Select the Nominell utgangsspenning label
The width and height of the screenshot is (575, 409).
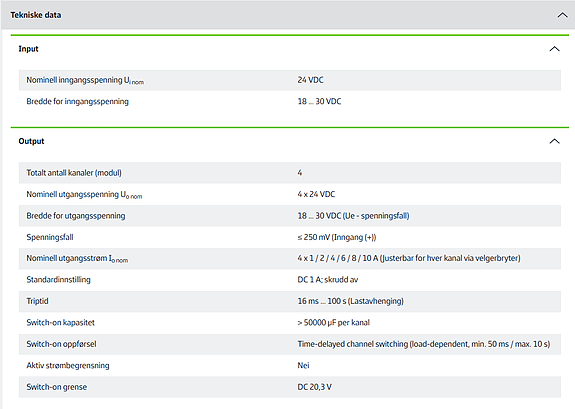pos(84,195)
